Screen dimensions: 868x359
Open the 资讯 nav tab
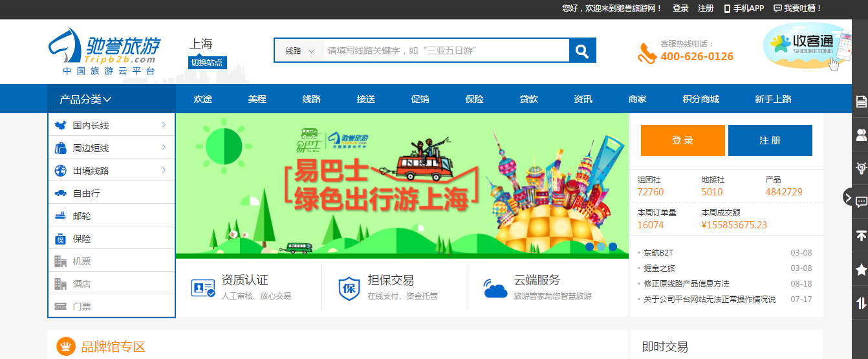[x=583, y=99]
